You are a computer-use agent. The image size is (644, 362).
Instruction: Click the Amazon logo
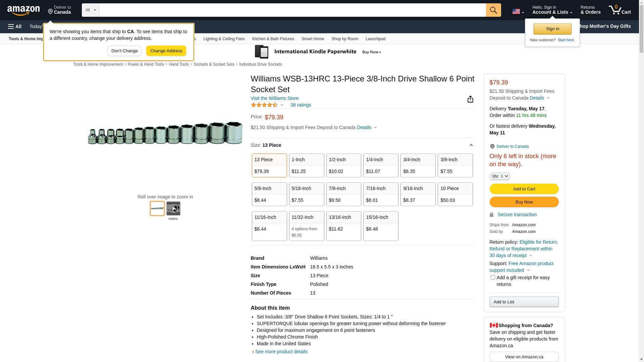(x=23, y=11)
